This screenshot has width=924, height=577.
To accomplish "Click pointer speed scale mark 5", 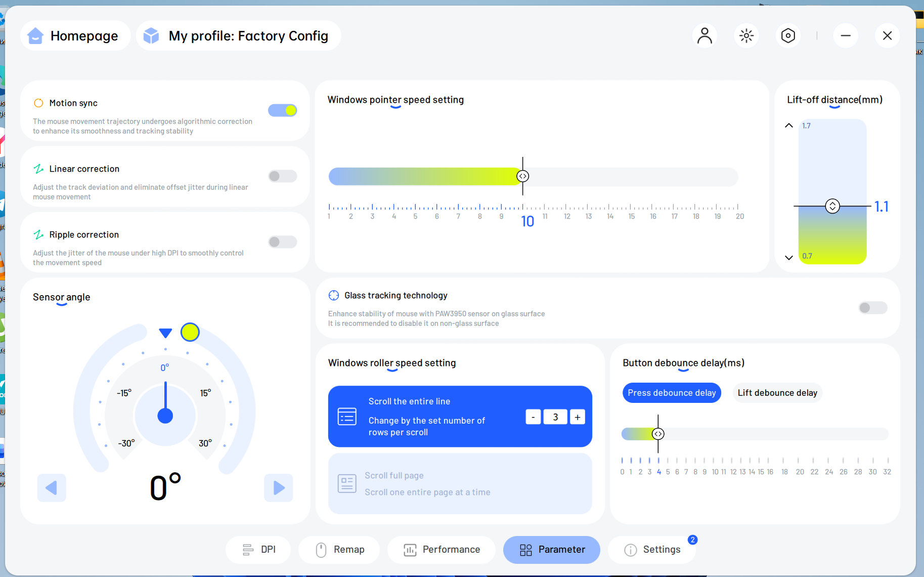I will click(x=415, y=216).
